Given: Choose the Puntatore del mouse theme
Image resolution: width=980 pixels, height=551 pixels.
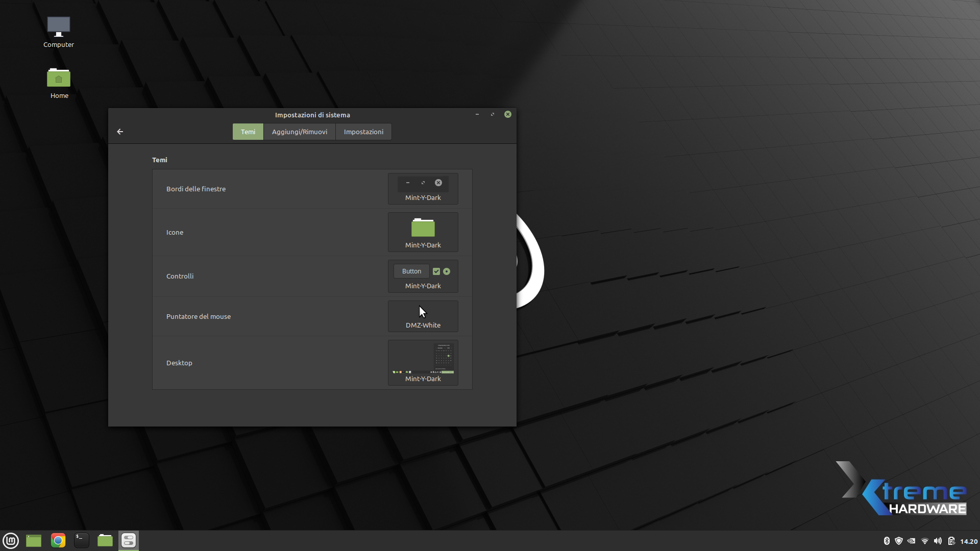Looking at the screenshot, I should [x=423, y=316].
